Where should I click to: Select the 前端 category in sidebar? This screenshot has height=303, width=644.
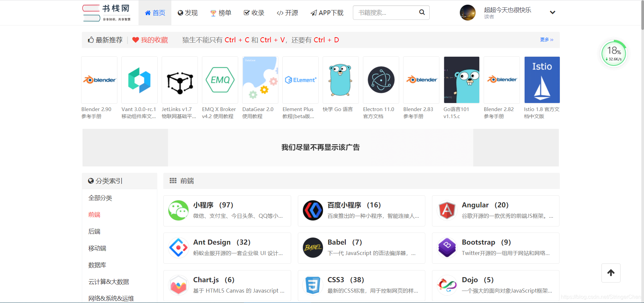(x=94, y=215)
